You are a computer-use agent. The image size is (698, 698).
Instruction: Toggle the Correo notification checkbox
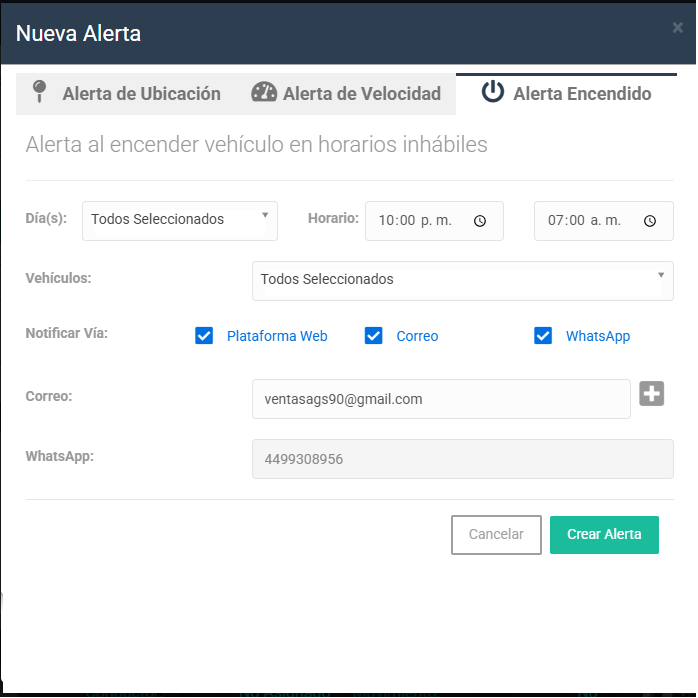click(374, 336)
